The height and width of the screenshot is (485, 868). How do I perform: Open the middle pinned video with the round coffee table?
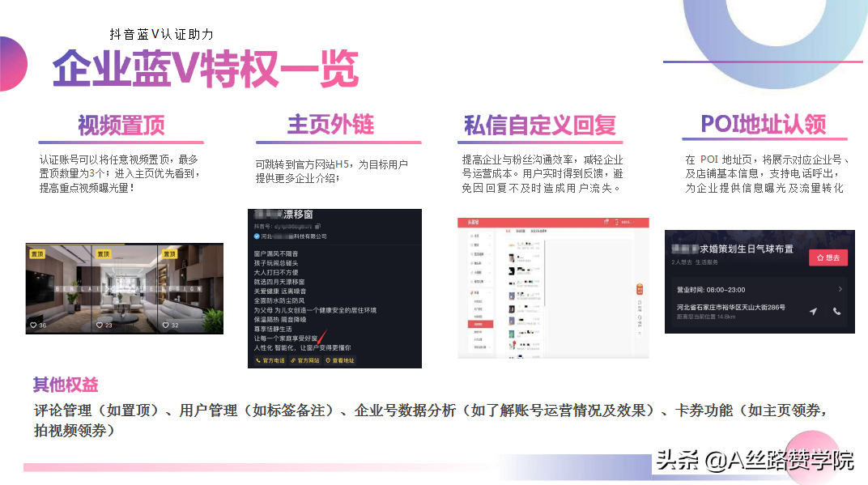125,288
